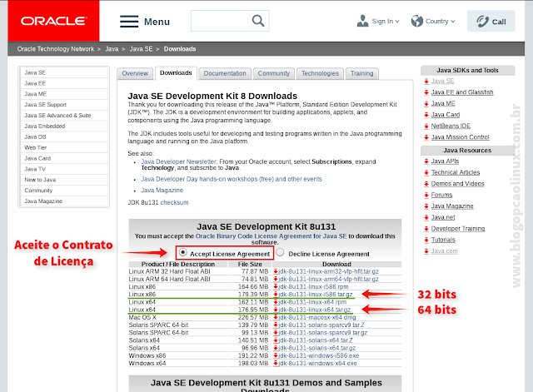This screenshot has width=533, height=392.
Task: Open Java Magazine link under See also
Action: coord(162,191)
